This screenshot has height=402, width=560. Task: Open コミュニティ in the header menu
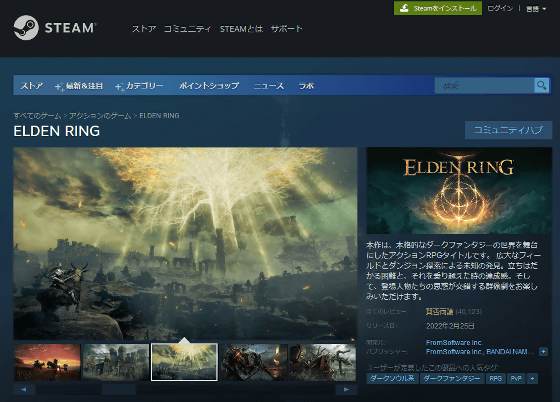(x=188, y=29)
